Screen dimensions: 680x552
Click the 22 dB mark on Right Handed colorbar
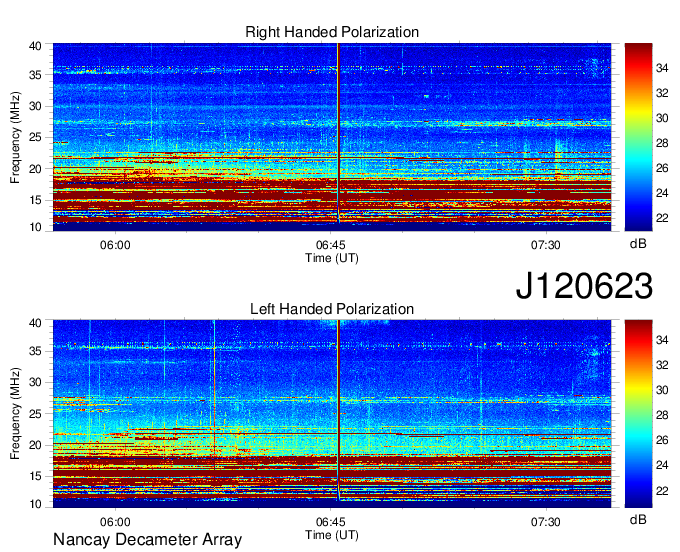point(662,218)
